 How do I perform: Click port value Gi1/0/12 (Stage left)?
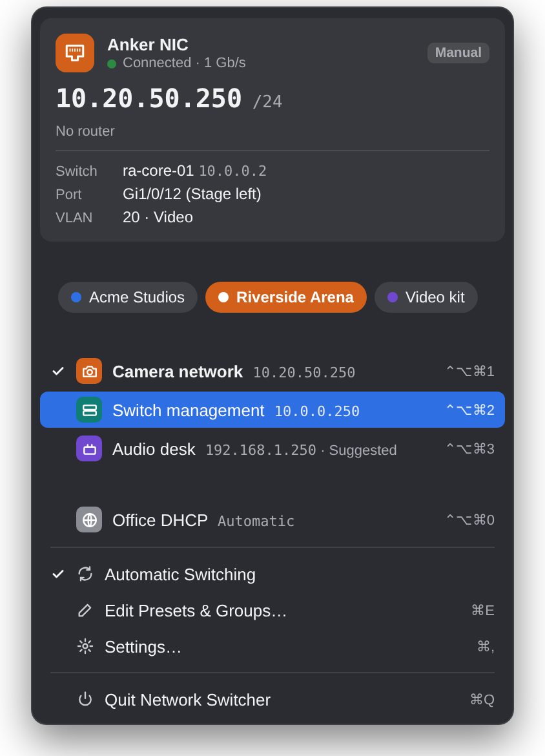(192, 194)
